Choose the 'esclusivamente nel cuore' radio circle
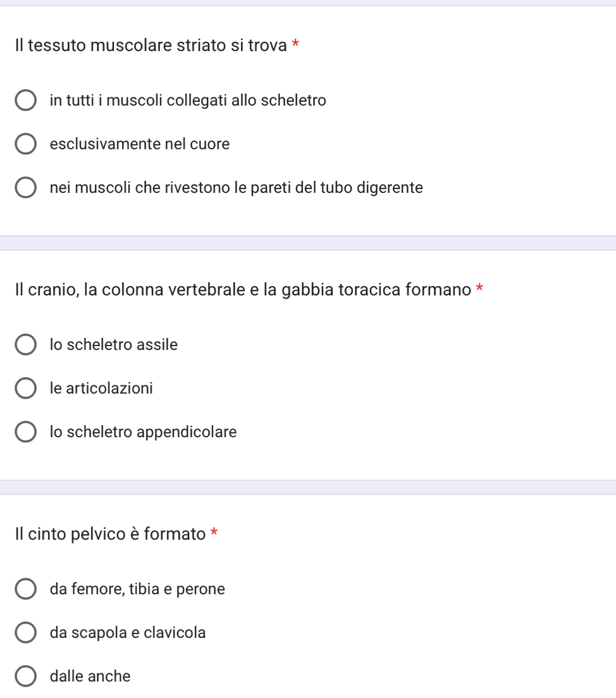Screen dimensions: 616x698 26,144
